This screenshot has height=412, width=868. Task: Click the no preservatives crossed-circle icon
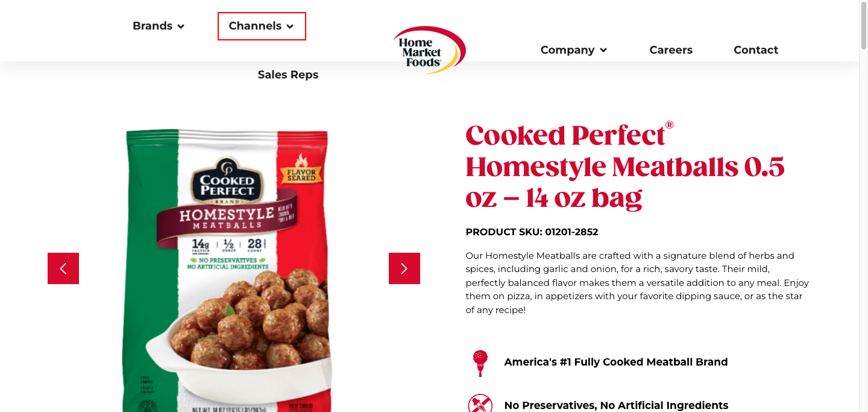tap(480, 404)
